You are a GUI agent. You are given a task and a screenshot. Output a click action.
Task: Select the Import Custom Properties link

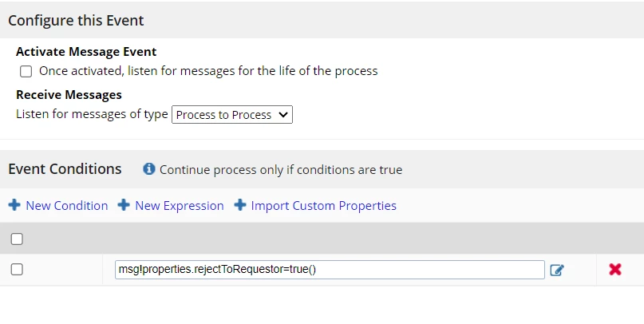tap(323, 205)
